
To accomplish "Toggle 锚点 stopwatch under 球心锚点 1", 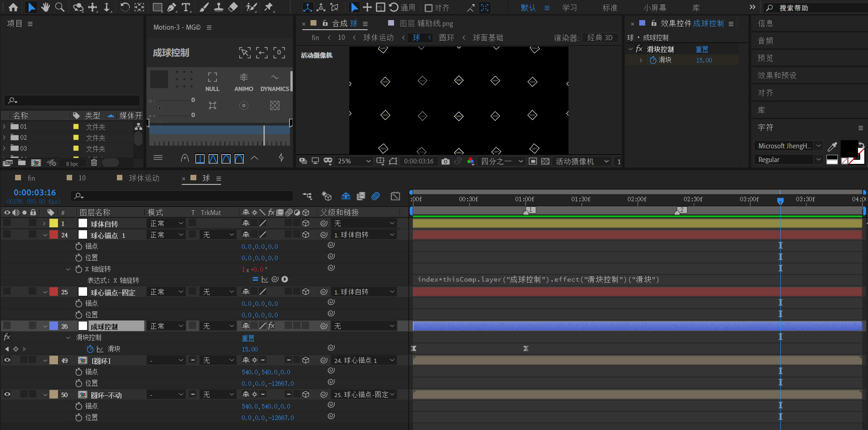I will click(79, 246).
